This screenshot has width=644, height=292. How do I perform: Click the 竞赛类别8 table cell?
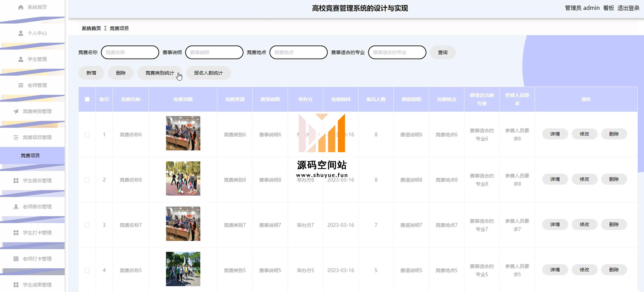click(x=235, y=180)
